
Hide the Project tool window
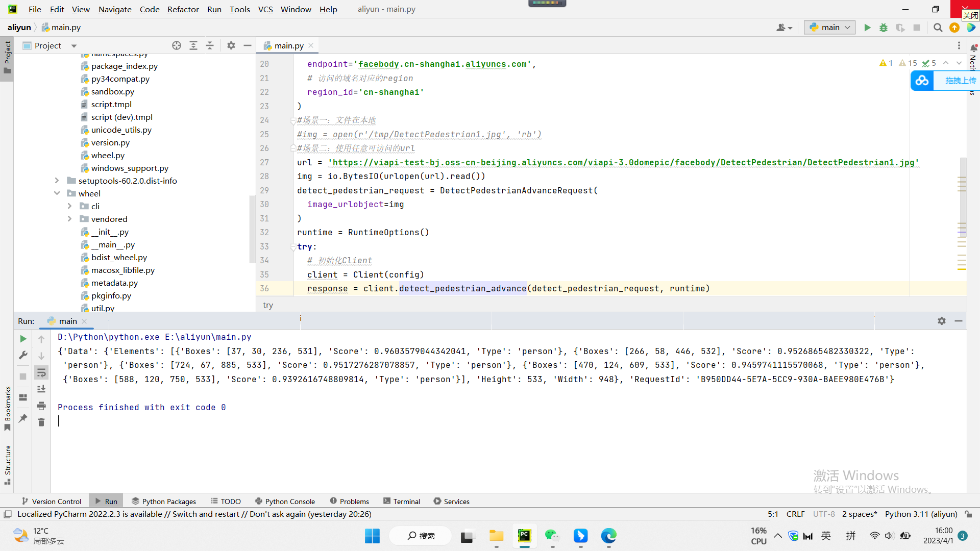[248, 45]
